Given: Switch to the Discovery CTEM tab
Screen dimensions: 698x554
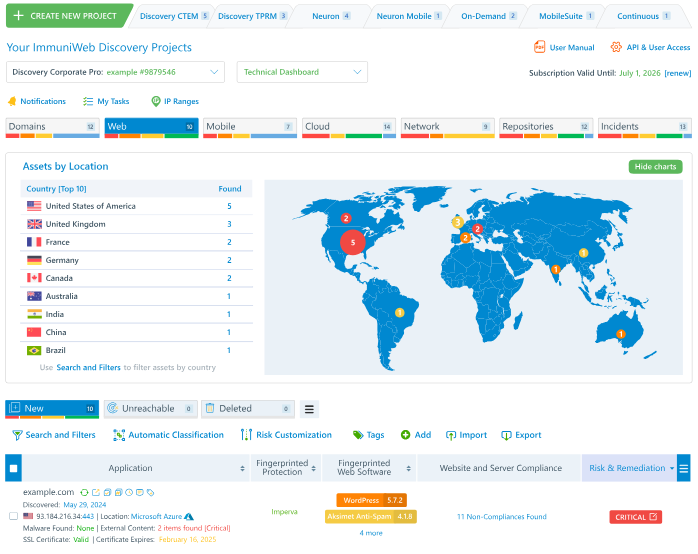Looking at the screenshot, I should [174, 16].
